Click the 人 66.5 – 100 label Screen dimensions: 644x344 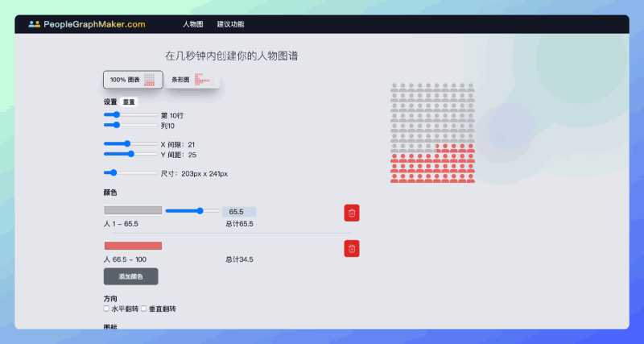coord(125,259)
